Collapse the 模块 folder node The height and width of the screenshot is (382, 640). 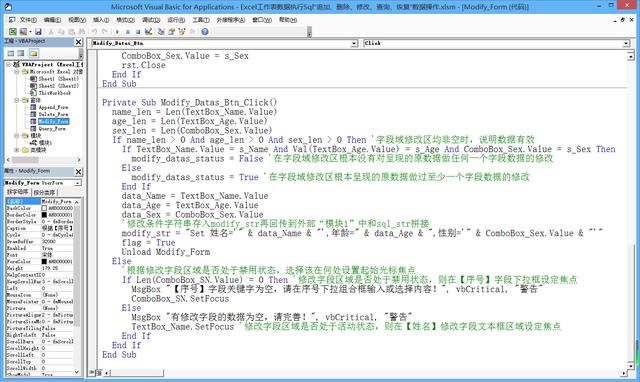point(17,135)
